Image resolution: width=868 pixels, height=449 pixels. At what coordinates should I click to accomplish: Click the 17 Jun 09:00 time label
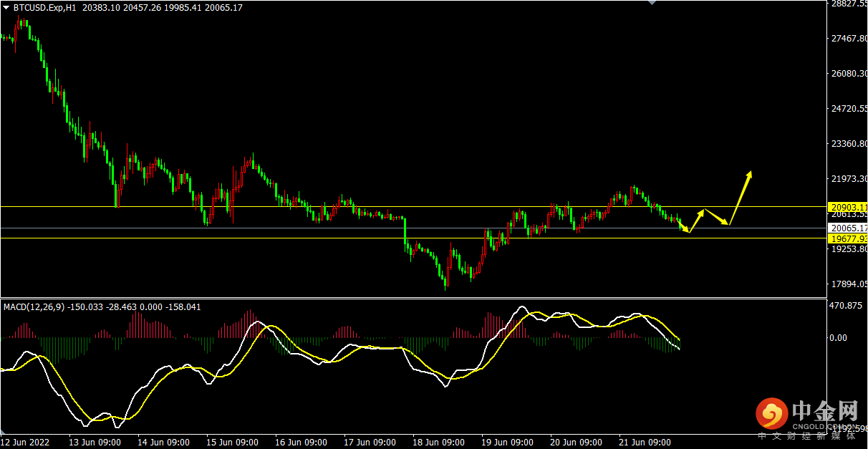point(370,443)
